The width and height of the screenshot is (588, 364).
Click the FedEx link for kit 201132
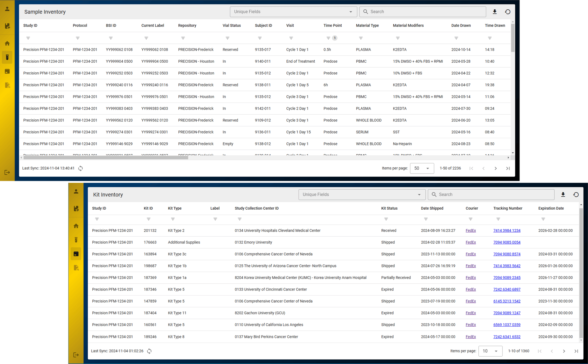(x=470, y=231)
